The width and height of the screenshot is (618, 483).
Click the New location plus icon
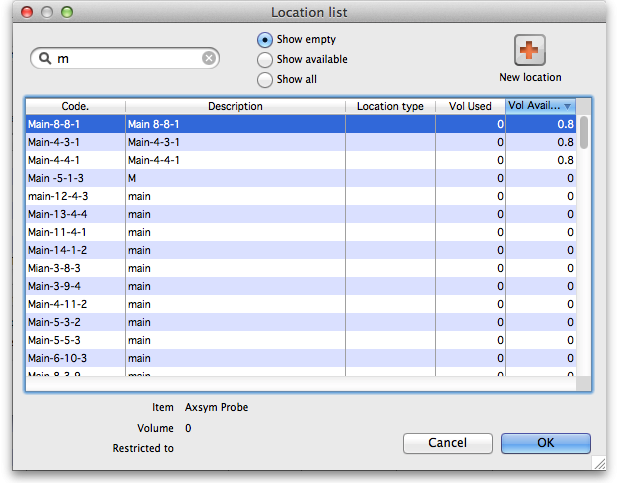point(529,51)
